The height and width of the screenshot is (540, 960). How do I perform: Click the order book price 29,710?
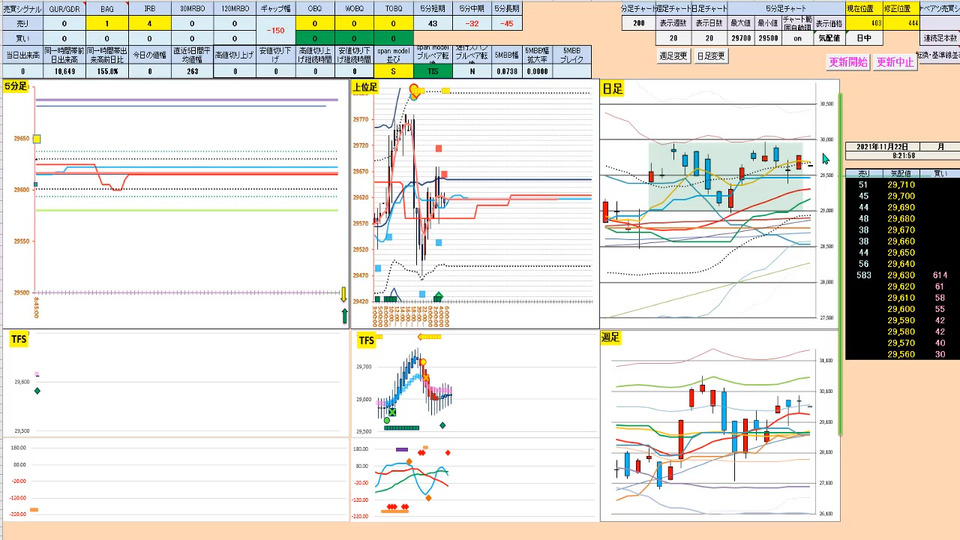901,185
